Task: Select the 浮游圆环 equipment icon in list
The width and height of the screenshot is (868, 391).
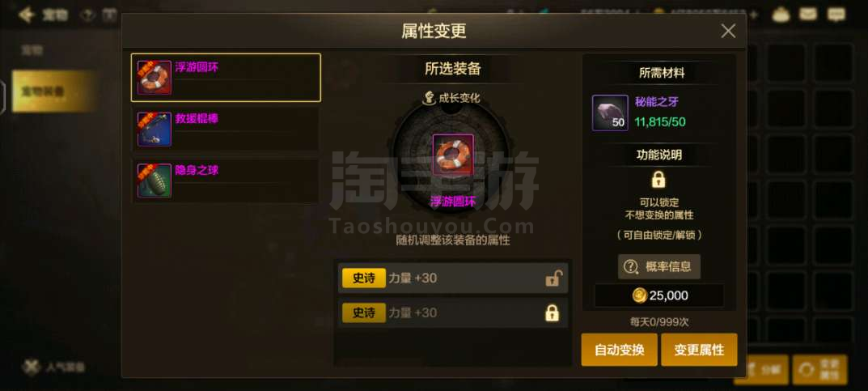Action: (x=155, y=78)
